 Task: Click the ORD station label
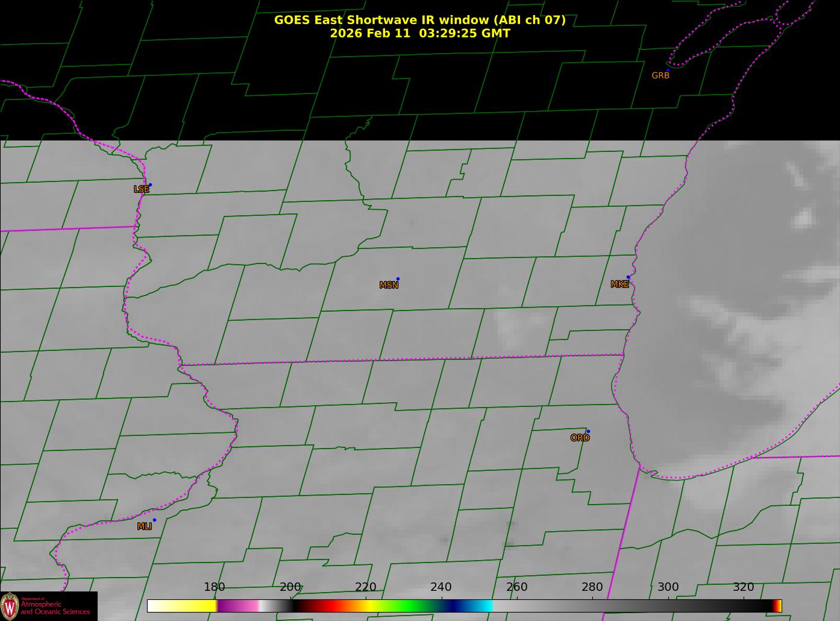click(x=580, y=438)
